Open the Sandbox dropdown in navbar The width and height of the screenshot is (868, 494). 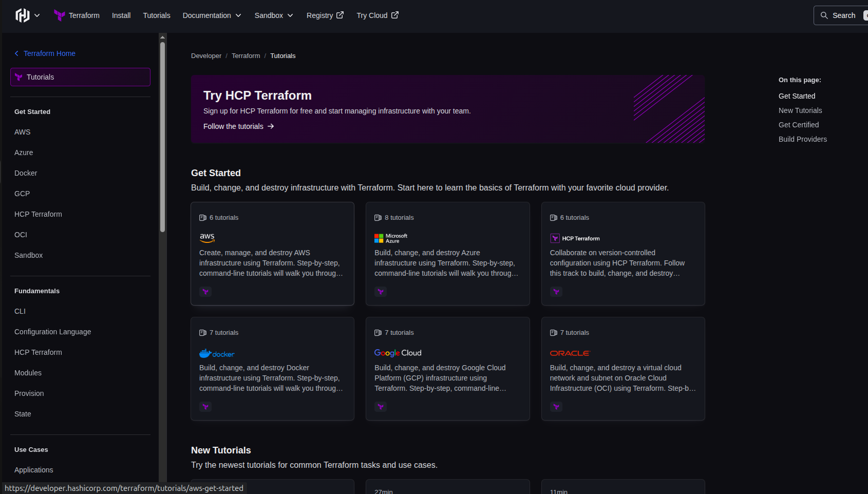point(274,15)
